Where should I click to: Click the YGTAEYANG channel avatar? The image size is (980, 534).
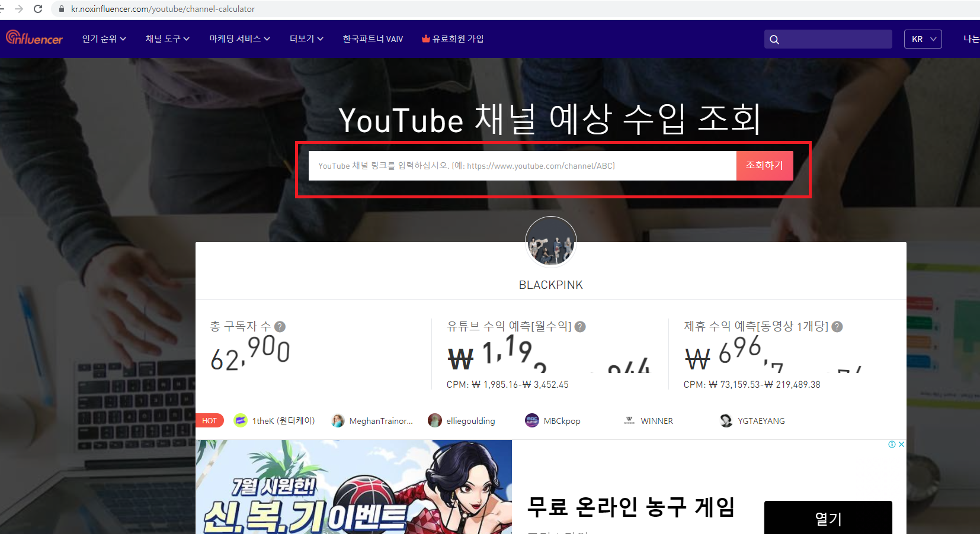tap(726, 420)
